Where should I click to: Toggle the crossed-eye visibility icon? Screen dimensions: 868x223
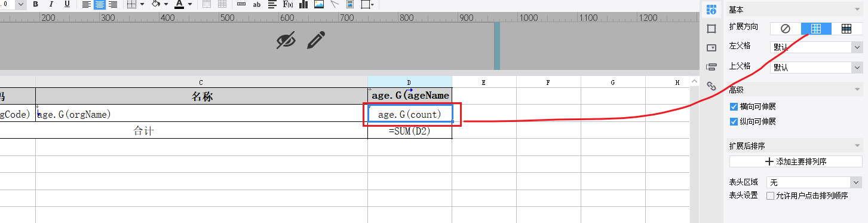click(x=286, y=41)
